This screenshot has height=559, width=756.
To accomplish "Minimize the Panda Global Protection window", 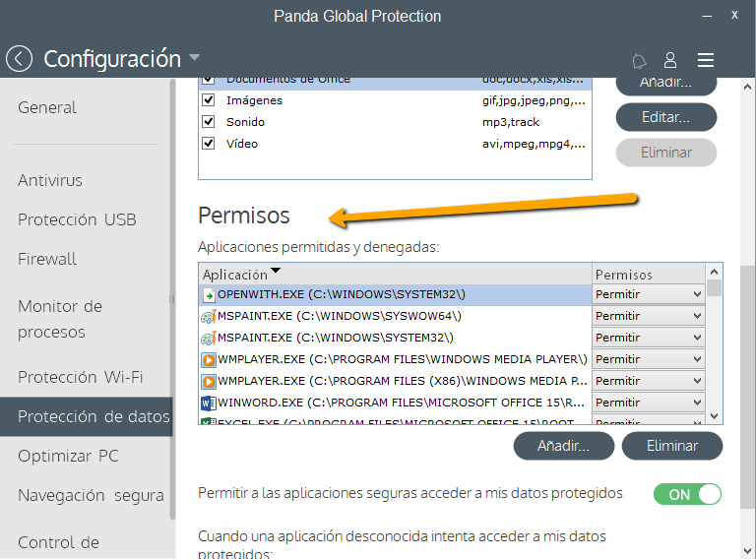I will coord(707,16).
